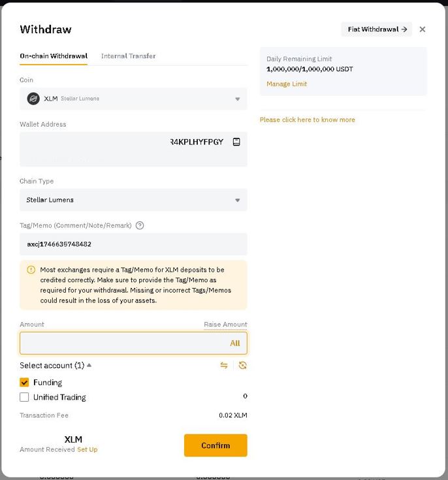Close the Withdraw dialog with the X
The width and height of the screenshot is (448, 480).
coord(423,29)
